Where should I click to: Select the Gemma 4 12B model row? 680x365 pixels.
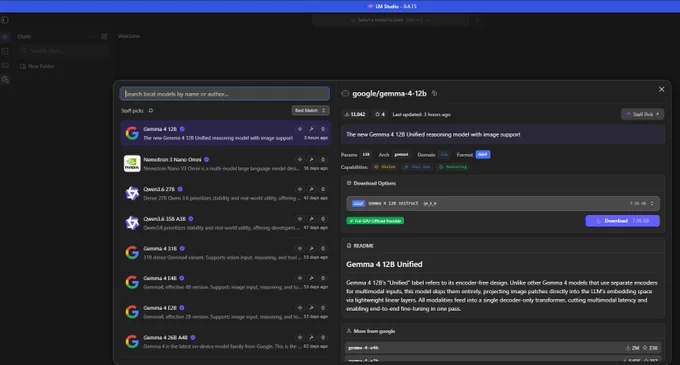click(x=226, y=133)
